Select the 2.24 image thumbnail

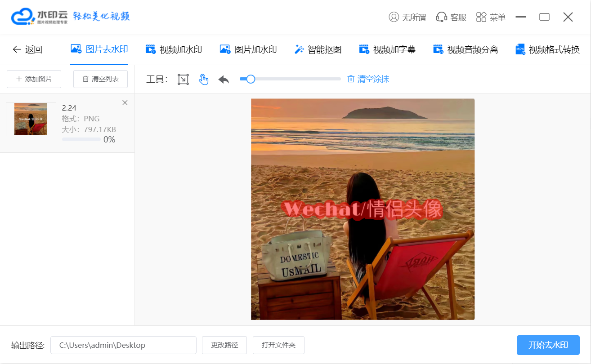[x=31, y=119]
